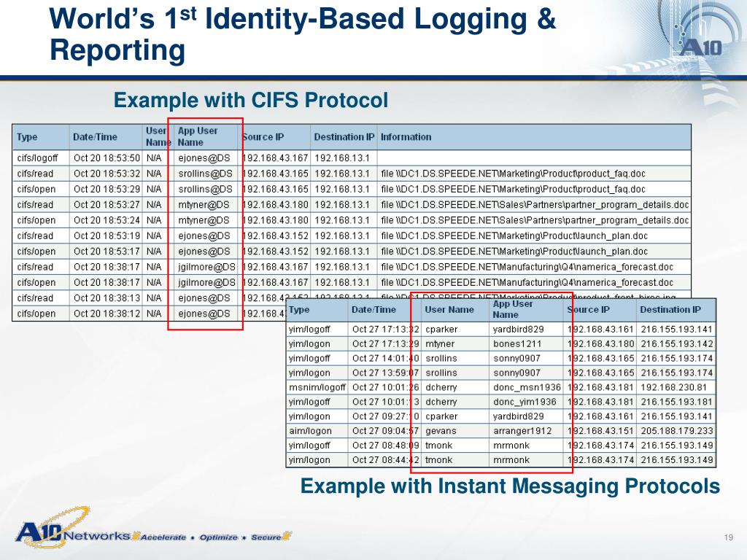747x560 pixels.
Task: Click 'ejones@DS' in the cifs/logoff row
Action: 204,158
